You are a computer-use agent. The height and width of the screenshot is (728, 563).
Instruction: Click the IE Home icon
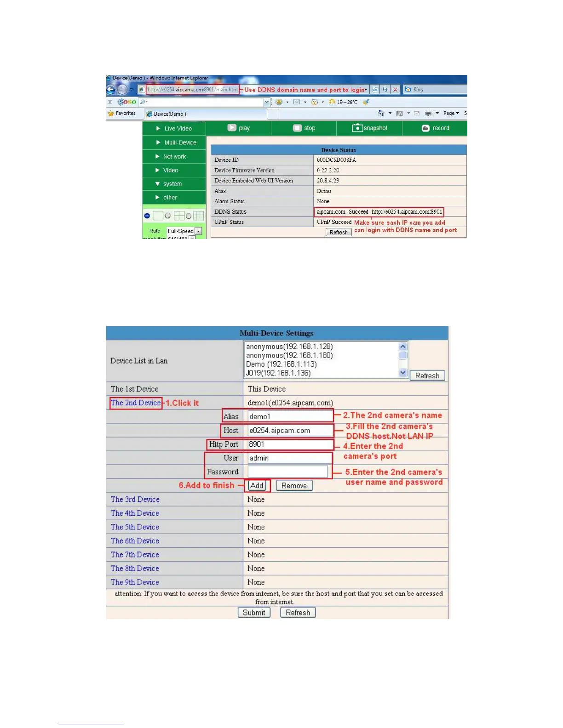pyautogui.click(x=381, y=113)
